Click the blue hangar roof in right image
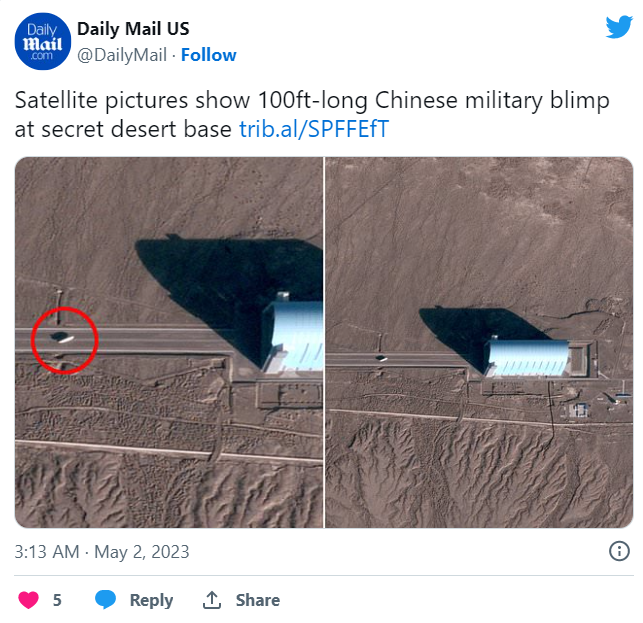This screenshot has height=623, width=643. 528,357
